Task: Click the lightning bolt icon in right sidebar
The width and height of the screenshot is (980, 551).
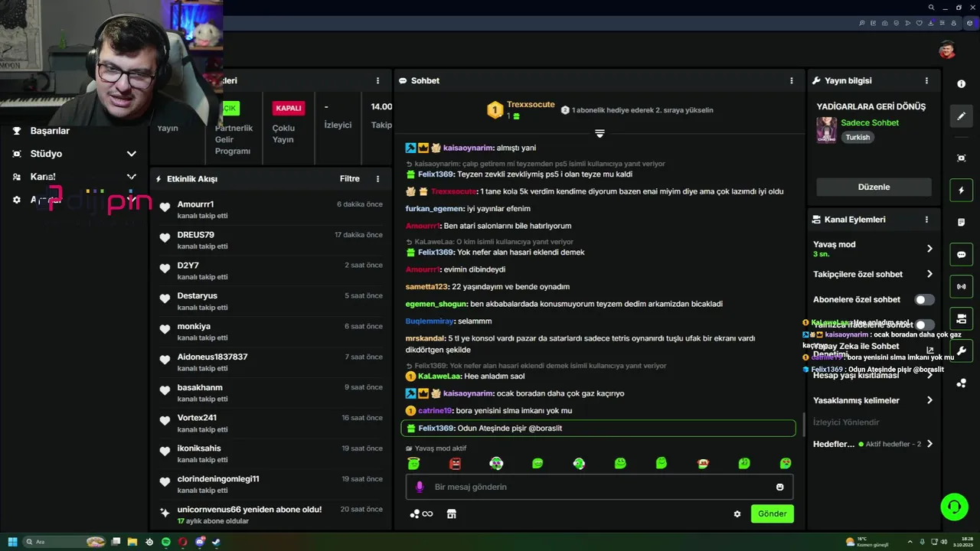Action: click(x=962, y=191)
